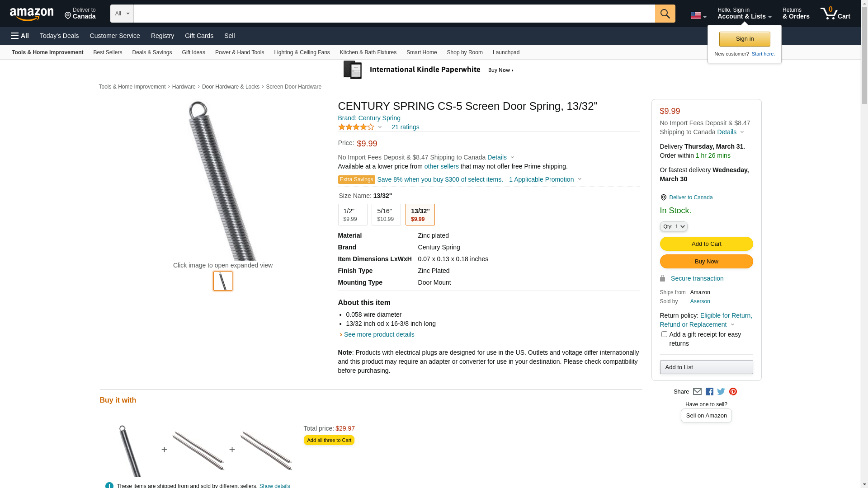This screenshot has height=488, width=868.
Task: Select the spring product thumbnail
Action: 223,281
